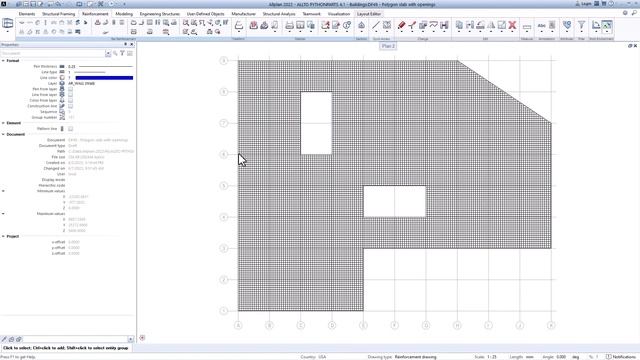Collapse the Maximum values group
This screenshot has height=360, width=640.
click(x=3, y=214)
